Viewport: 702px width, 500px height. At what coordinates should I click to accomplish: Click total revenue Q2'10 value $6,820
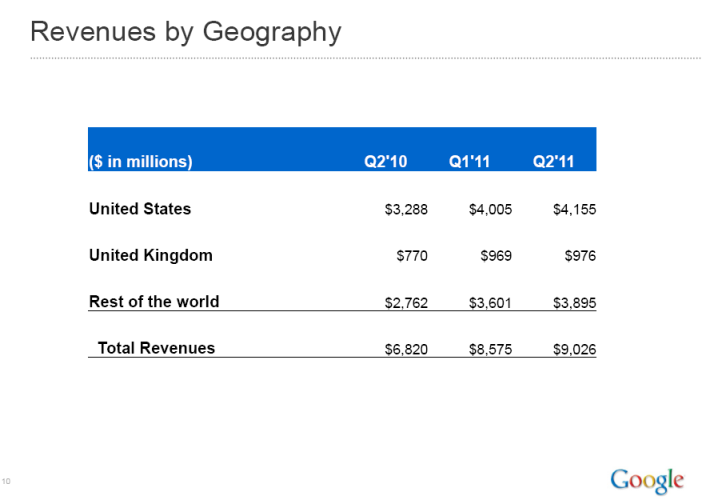pos(406,349)
